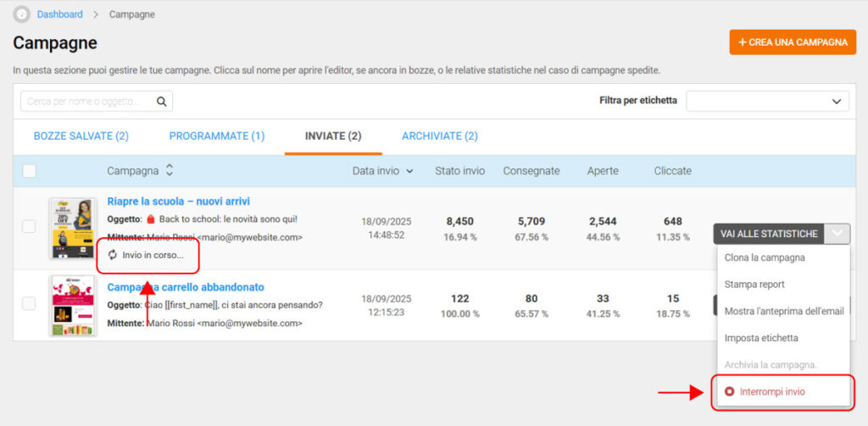This screenshot has width=868, height=426.
Task: Select Clona la campagna menu entry
Action: click(x=765, y=257)
